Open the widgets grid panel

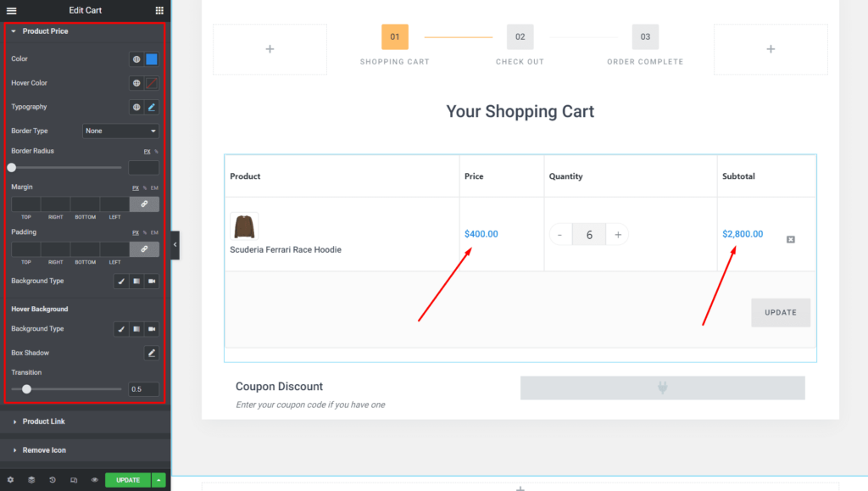click(159, 10)
